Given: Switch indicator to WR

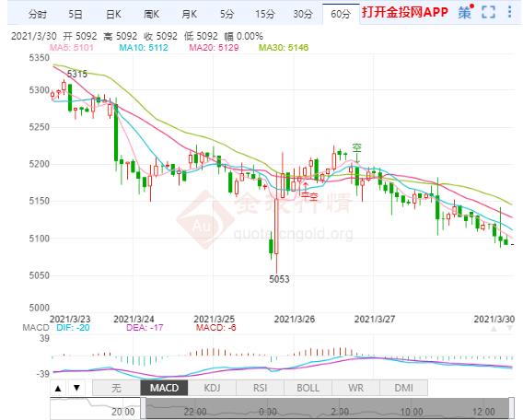Looking at the screenshot, I should pyautogui.click(x=356, y=388).
